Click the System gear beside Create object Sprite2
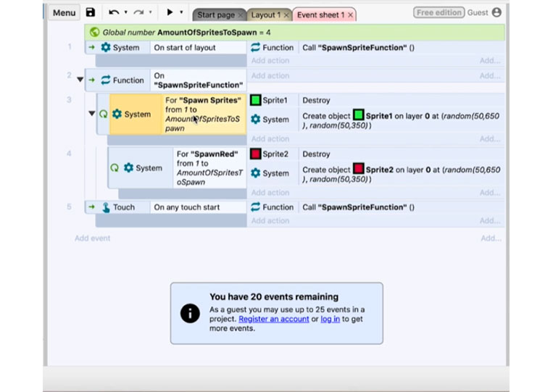This screenshot has width=553, height=392. click(x=255, y=173)
